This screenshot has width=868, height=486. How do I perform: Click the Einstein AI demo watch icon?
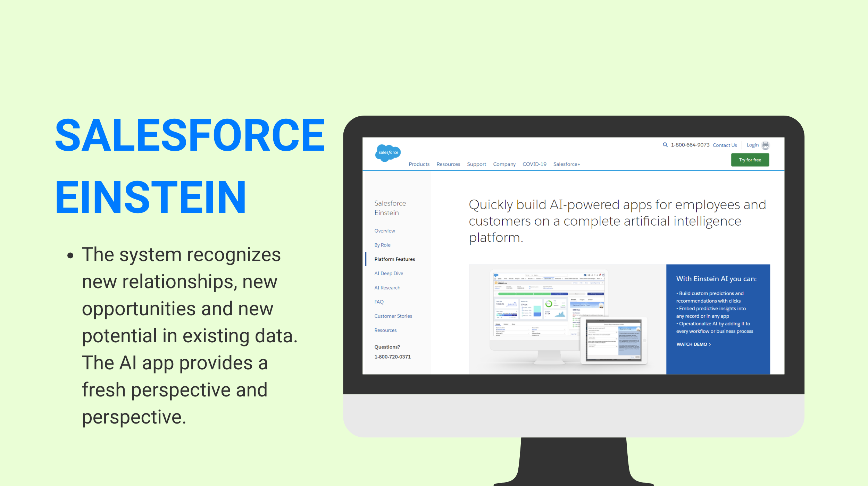point(693,344)
